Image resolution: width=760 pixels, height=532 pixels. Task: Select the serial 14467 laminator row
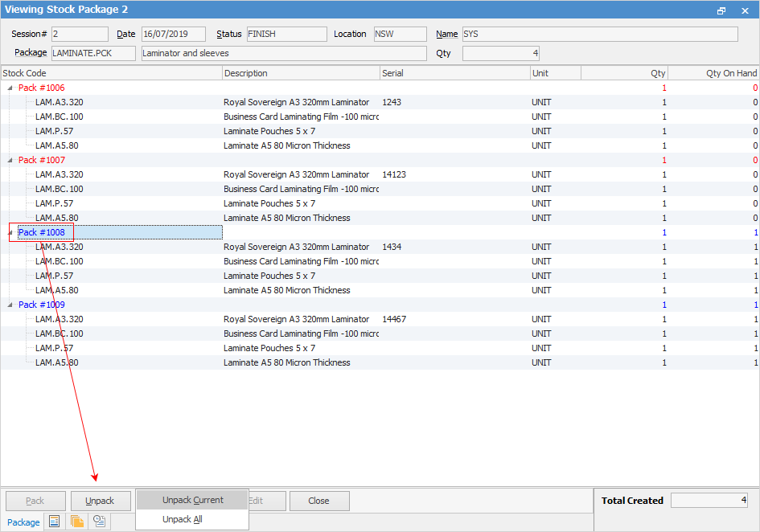(x=296, y=319)
